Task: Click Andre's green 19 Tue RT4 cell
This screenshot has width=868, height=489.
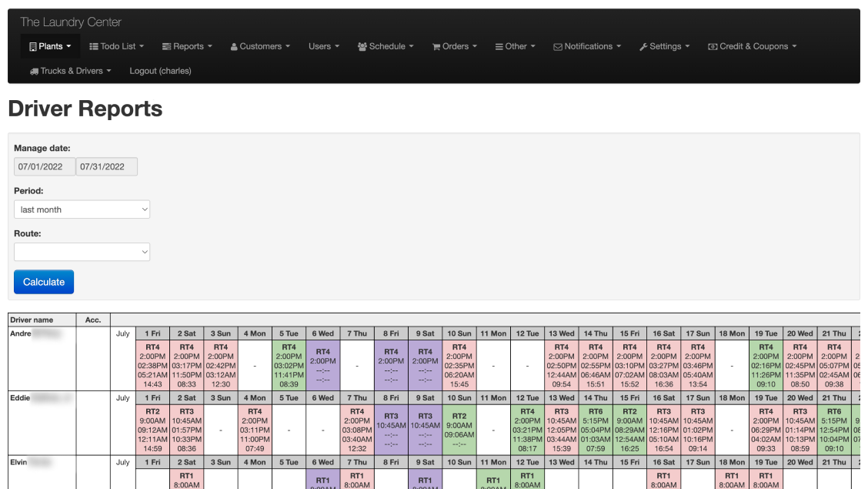Action: tap(766, 366)
